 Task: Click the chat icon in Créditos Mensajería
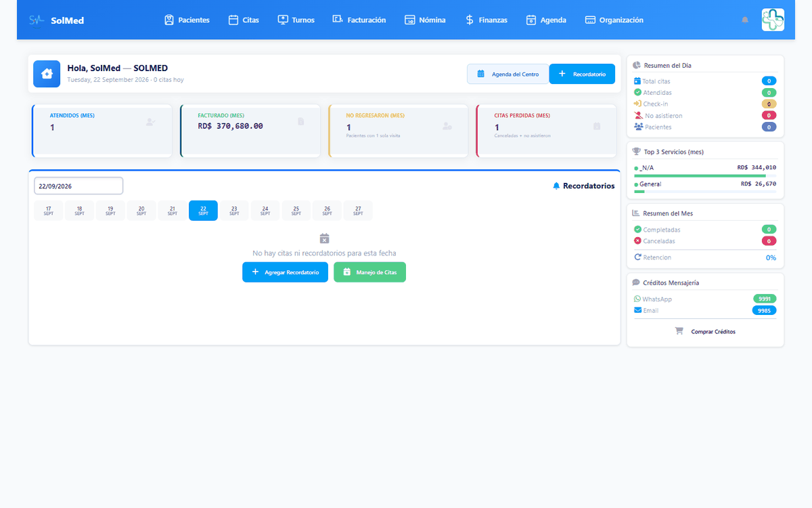click(x=636, y=282)
